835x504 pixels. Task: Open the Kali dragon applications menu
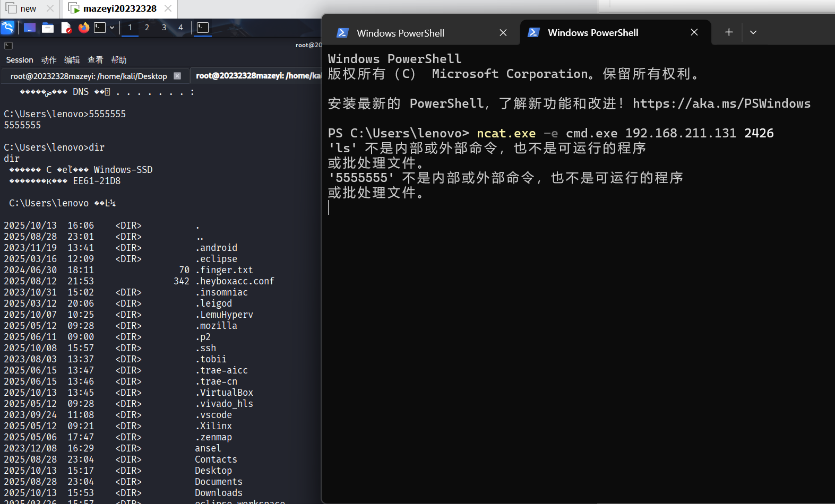pyautogui.click(x=7, y=28)
